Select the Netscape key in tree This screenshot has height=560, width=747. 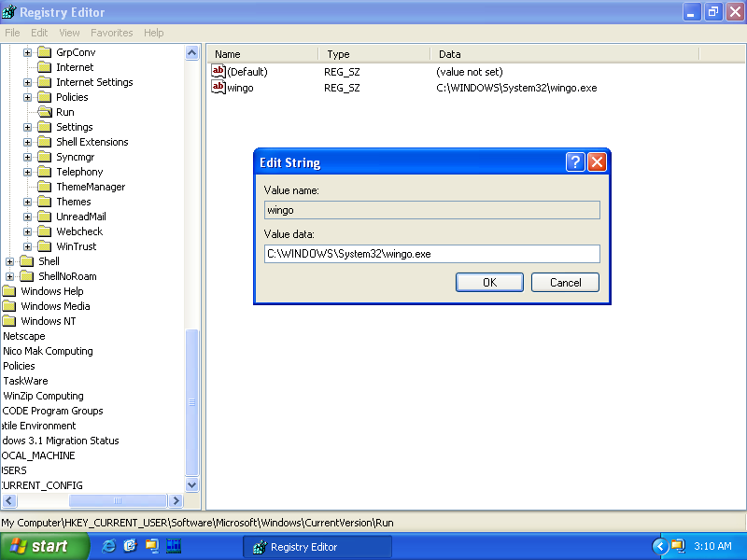pyautogui.click(x=24, y=336)
